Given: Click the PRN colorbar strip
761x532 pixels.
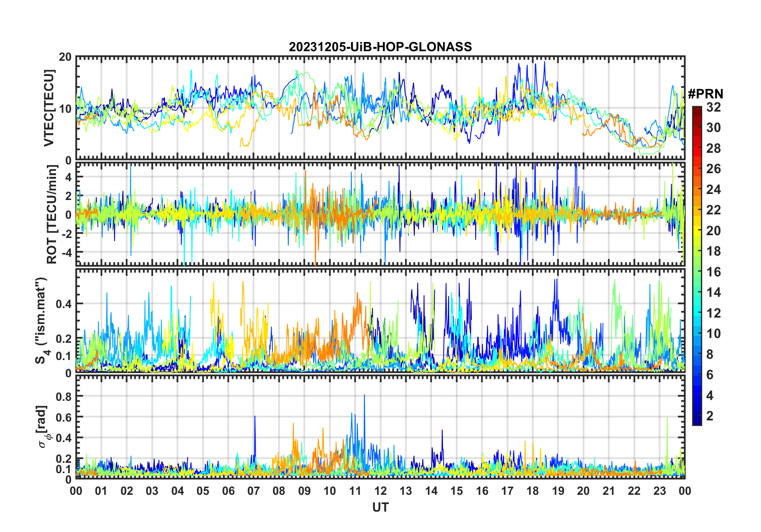Looking at the screenshot, I should point(697,266).
